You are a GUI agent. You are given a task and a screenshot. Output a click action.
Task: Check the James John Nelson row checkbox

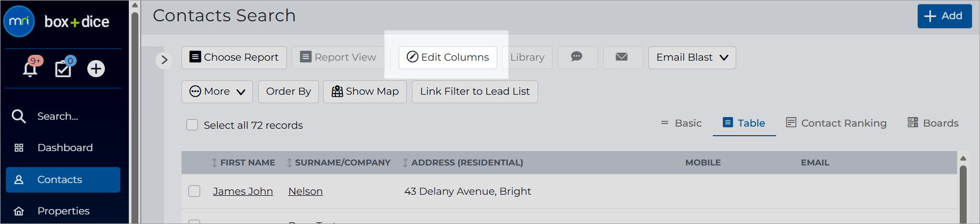pos(194,191)
